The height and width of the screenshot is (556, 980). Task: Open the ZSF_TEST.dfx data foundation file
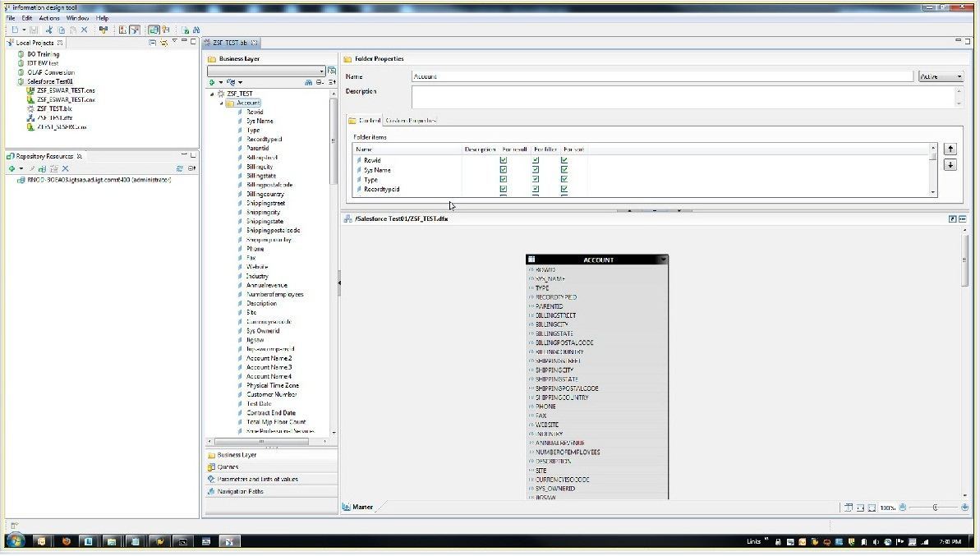tap(55, 117)
